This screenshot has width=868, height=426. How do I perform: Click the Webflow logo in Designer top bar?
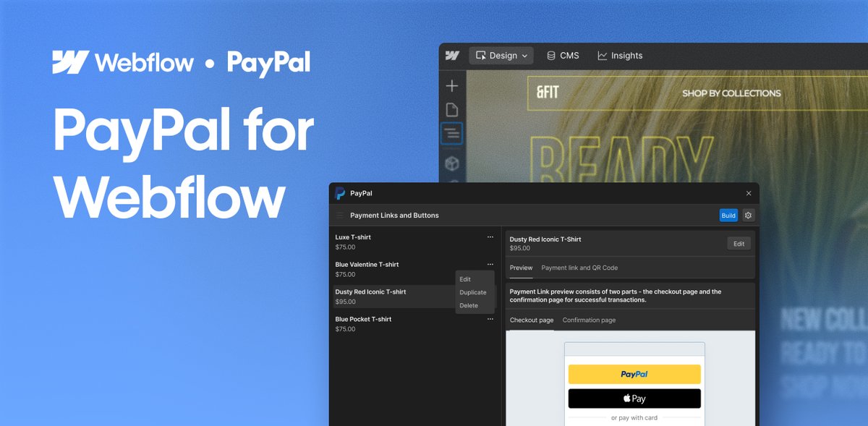click(452, 56)
